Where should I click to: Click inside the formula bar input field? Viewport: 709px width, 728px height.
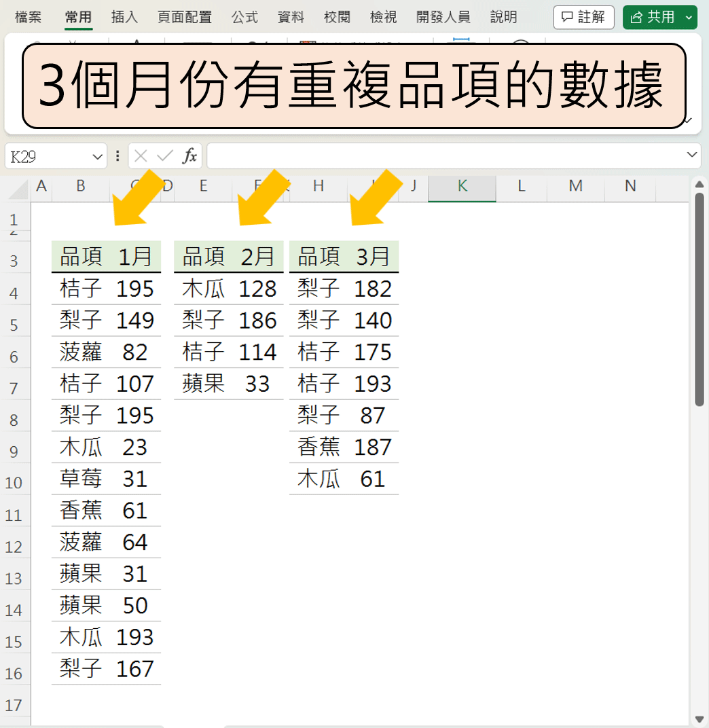[x=446, y=156]
